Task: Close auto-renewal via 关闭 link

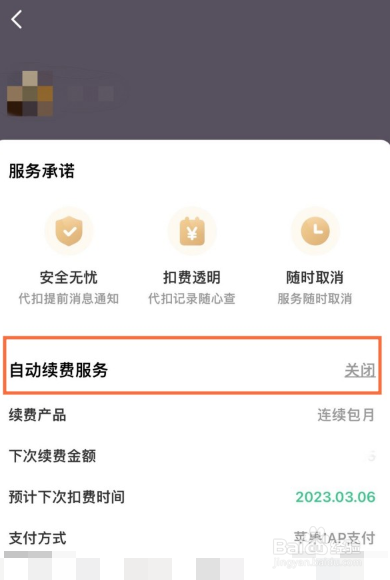Action: coord(360,370)
